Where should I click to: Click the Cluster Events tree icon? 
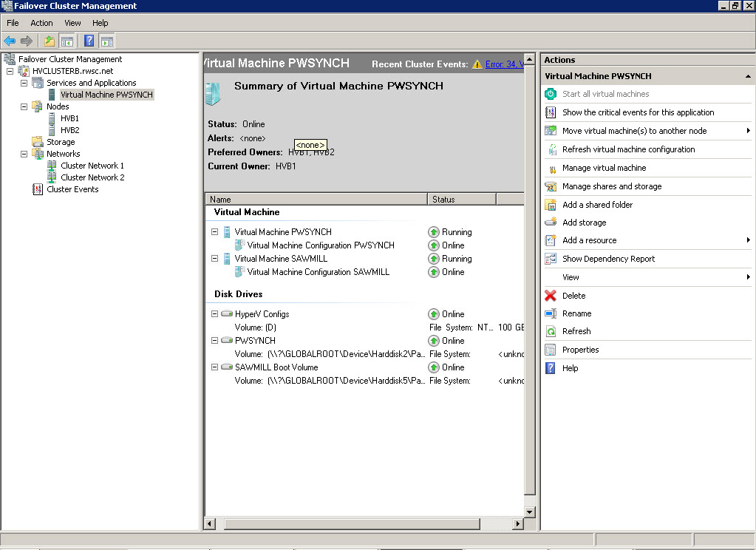38,189
